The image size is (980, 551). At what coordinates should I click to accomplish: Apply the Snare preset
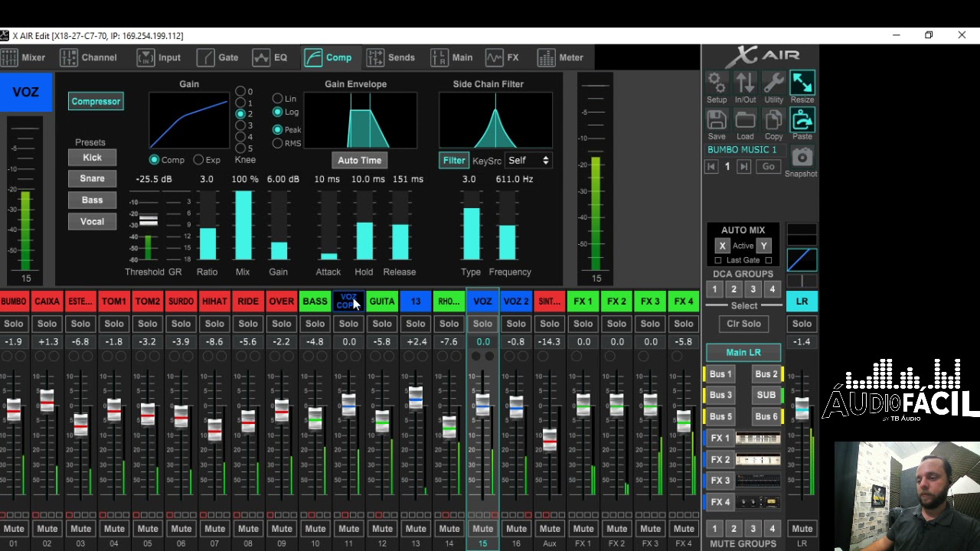(x=92, y=179)
